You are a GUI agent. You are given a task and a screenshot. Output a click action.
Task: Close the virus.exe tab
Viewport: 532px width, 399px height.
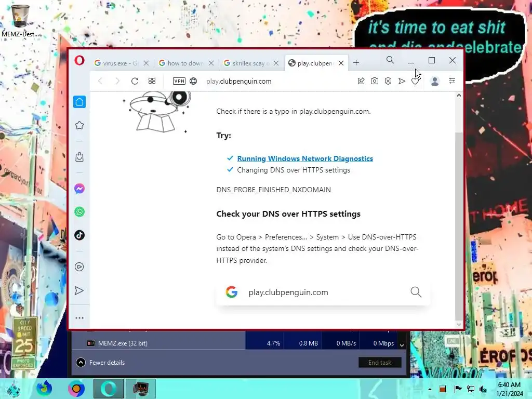coord(146,63)
